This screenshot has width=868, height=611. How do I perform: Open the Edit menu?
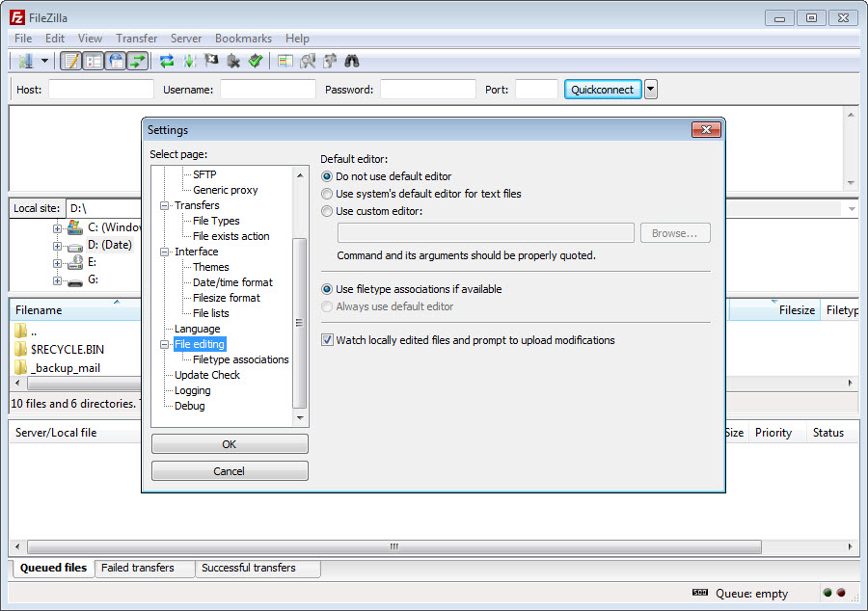click(x=55, y=39)
